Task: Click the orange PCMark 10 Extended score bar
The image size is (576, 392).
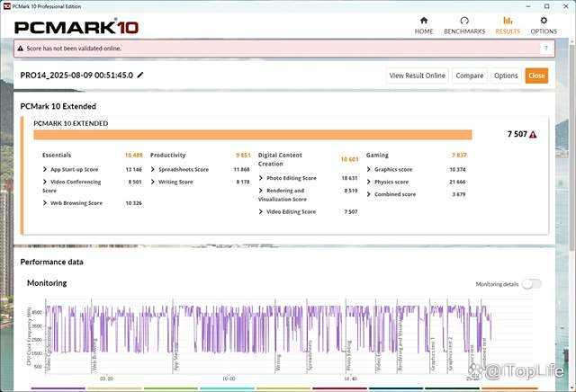Action: pyautogui.click(x=253, y=135)
